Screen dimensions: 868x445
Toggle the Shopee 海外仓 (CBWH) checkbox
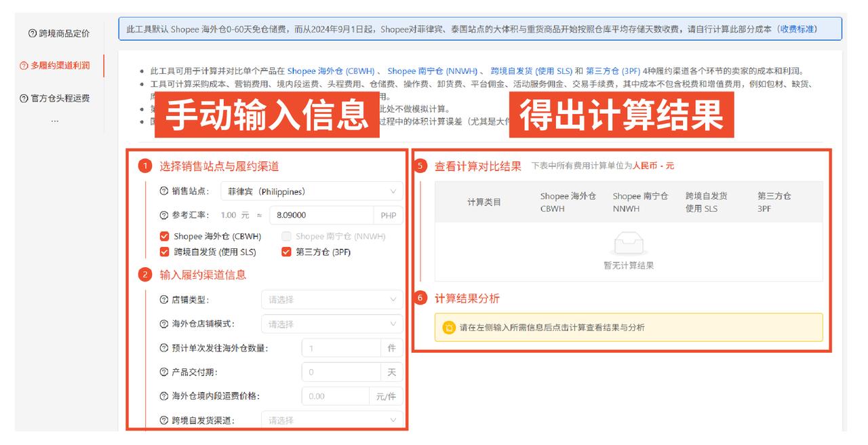point(164,237)
